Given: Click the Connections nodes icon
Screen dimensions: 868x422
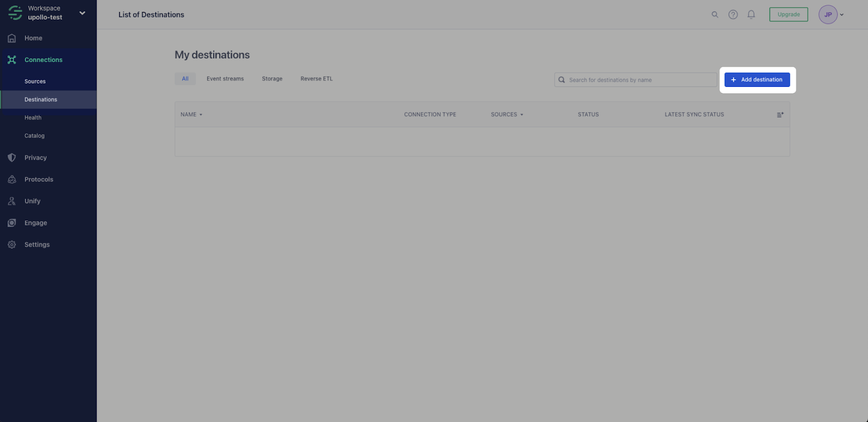Looking at the screenshot, I should pyautogui.click(x=12, y=60).
